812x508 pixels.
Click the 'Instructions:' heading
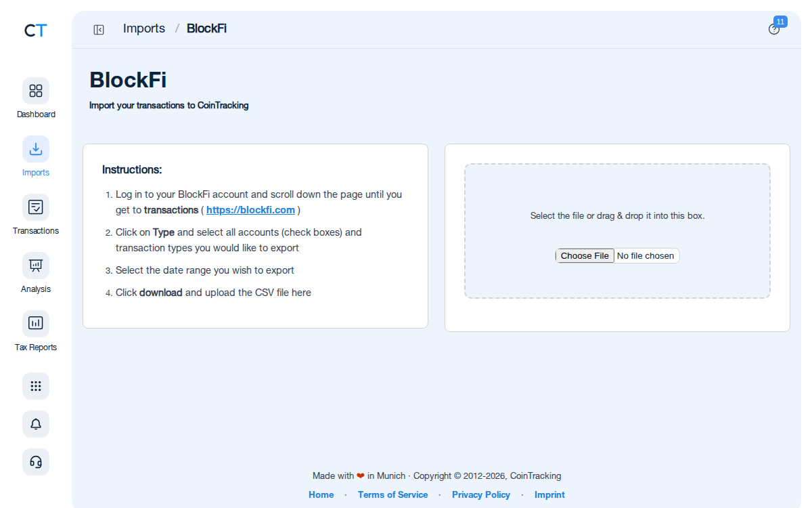pyautogui.click(x=132, y=169)
